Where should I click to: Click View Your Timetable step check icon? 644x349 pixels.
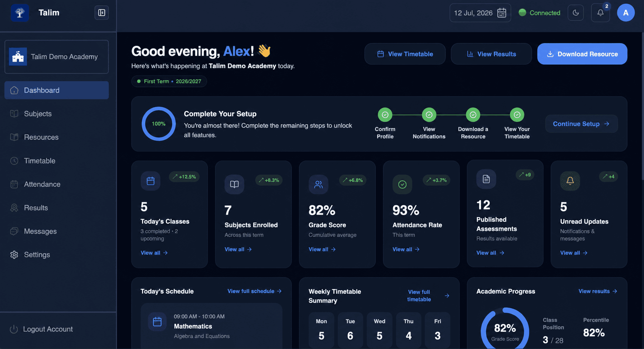point(517,115)
